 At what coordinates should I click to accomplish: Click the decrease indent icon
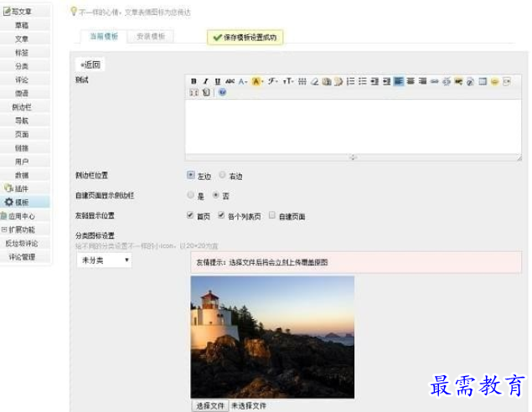(x=387, y=81)
